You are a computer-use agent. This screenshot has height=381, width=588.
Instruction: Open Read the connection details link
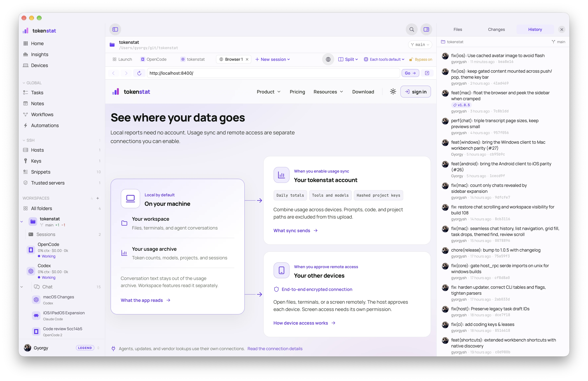click(275, 349)
